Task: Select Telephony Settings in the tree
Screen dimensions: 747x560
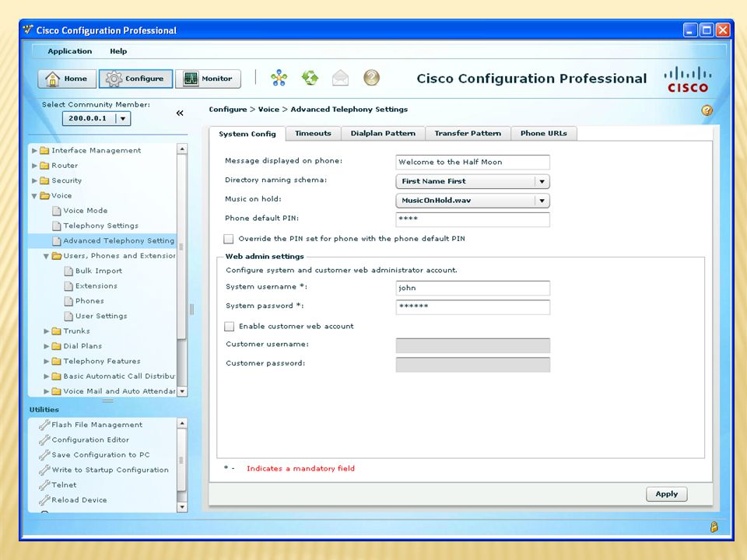Action: tap(101, 226)
